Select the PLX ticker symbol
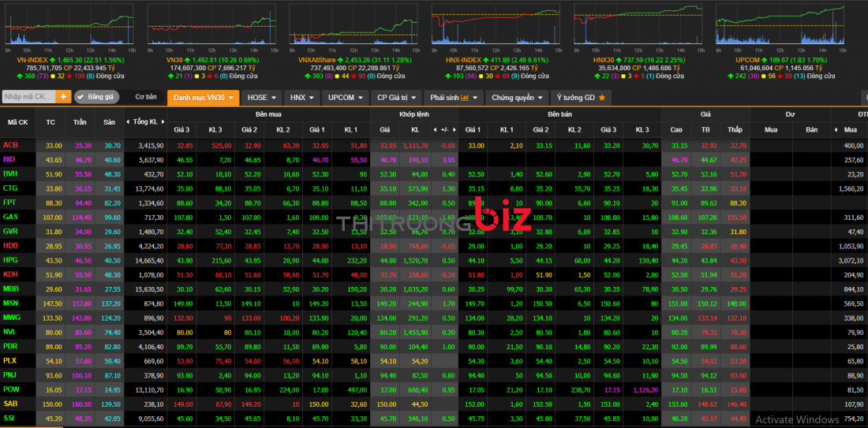The image size is (868, 428). pos(10,360)
